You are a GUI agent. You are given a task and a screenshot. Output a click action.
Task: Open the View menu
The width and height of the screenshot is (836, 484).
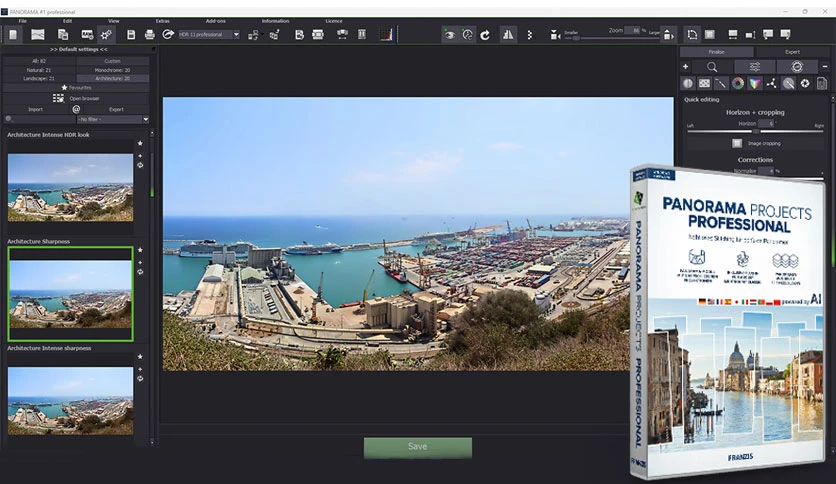coord(114,21)
